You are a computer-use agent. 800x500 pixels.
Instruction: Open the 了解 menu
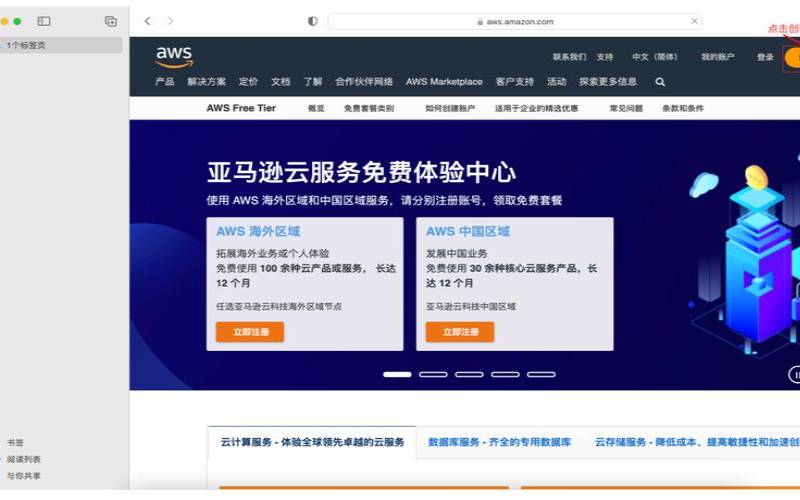[313, 82]
